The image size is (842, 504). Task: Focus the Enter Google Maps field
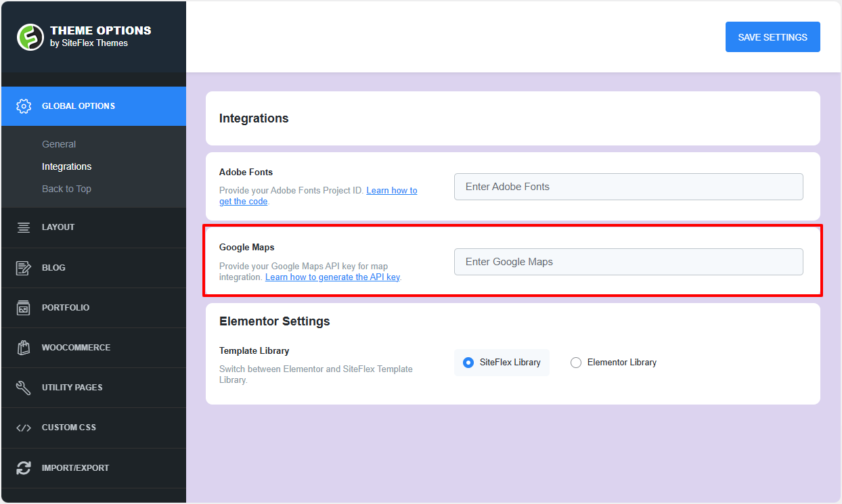point(628,262)
